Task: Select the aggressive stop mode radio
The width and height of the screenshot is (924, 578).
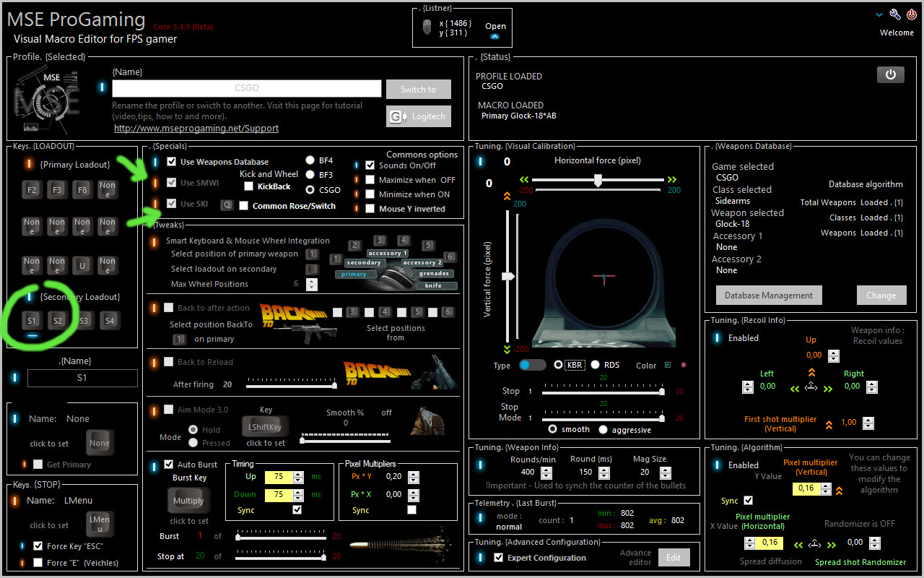Action: point(603,429)
